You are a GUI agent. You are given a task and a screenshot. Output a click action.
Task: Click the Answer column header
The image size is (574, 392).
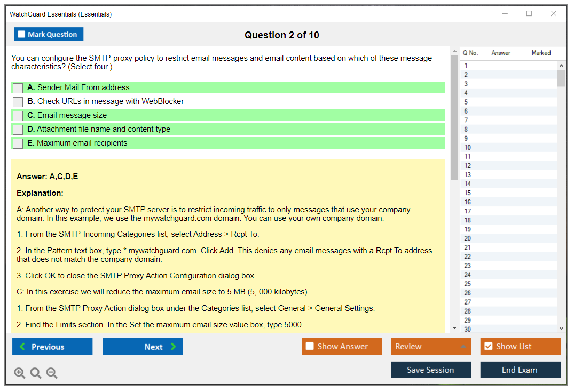(501, 53)
